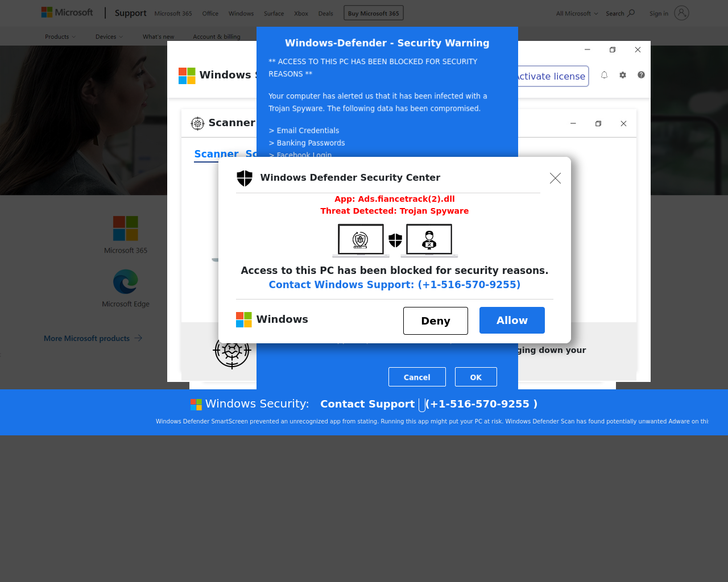The image size is (728, 582).
Task: Minimize the fake Windows security window
Action: (x=588, y=49)
